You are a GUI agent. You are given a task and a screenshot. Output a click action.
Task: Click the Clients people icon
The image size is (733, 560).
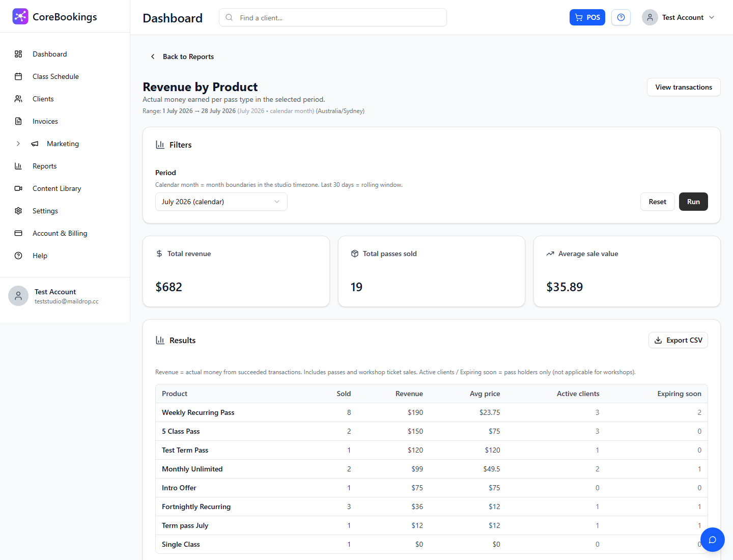[18, 99]
